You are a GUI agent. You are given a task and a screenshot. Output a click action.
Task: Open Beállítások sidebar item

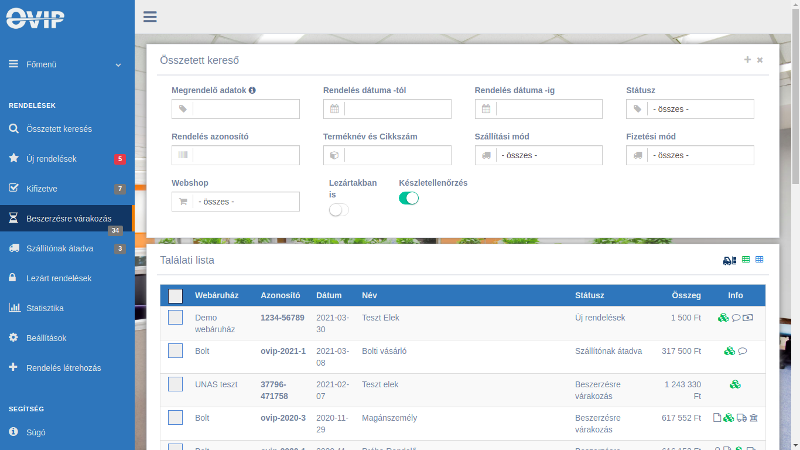point(67,338)
